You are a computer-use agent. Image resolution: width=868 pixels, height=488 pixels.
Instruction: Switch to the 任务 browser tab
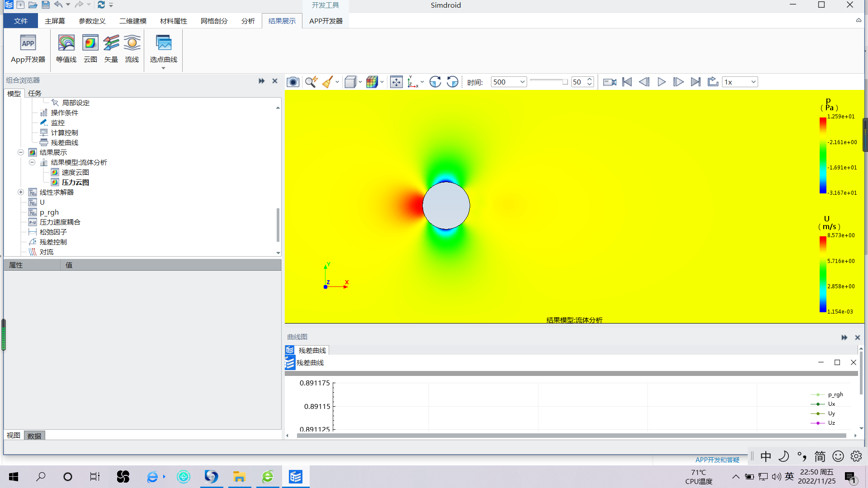[34, 93]
